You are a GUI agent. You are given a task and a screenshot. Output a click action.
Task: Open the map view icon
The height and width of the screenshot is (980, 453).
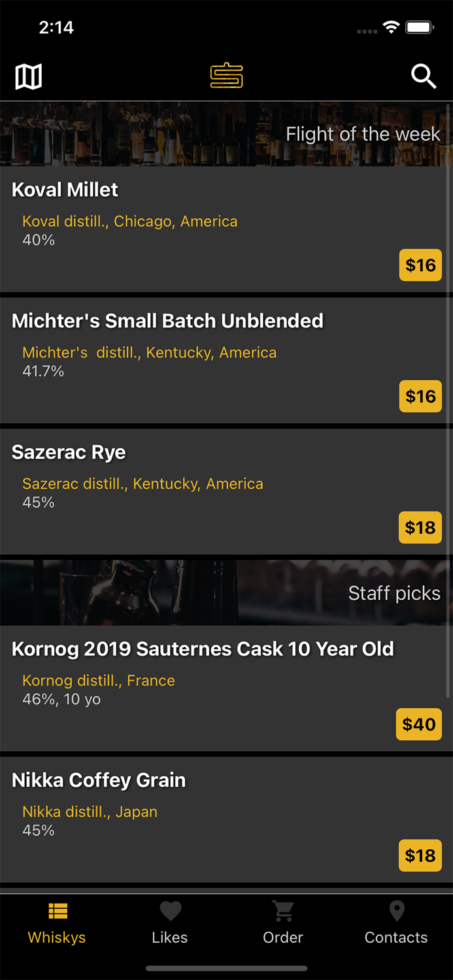click(29, 77)
